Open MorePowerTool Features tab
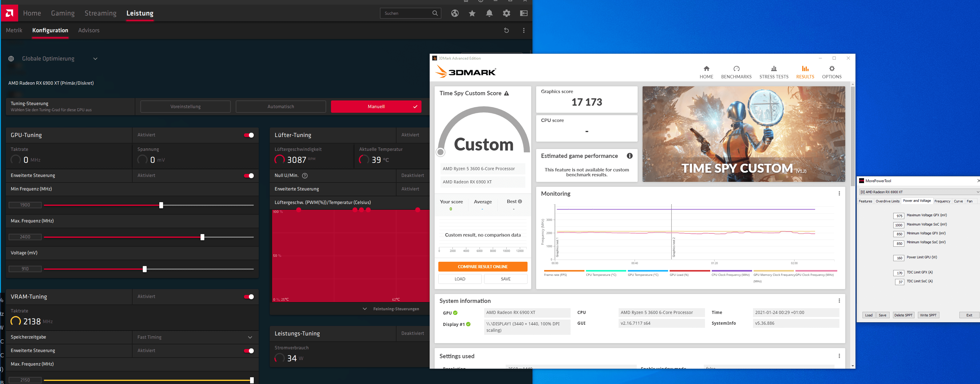 point(865,201)
